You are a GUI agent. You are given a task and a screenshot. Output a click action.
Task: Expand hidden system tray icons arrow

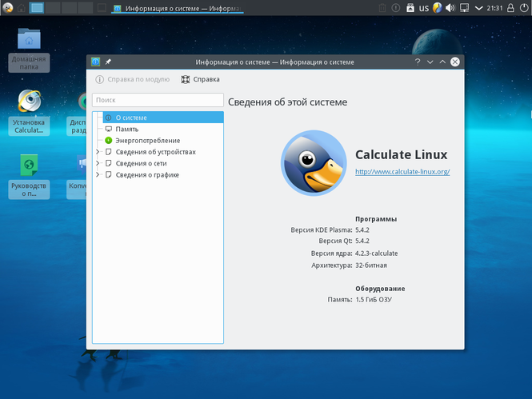click(x=478, y=8)
